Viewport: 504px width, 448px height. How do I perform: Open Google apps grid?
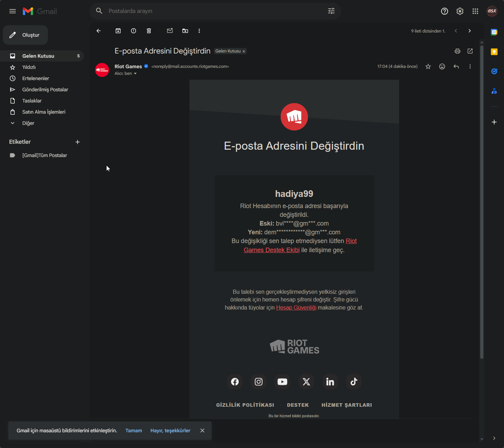point(475,11)
